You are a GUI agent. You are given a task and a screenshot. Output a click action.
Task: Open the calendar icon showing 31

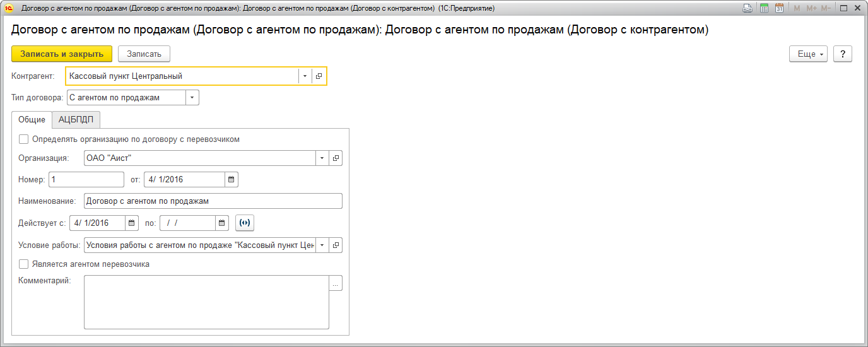coord(779,8)
